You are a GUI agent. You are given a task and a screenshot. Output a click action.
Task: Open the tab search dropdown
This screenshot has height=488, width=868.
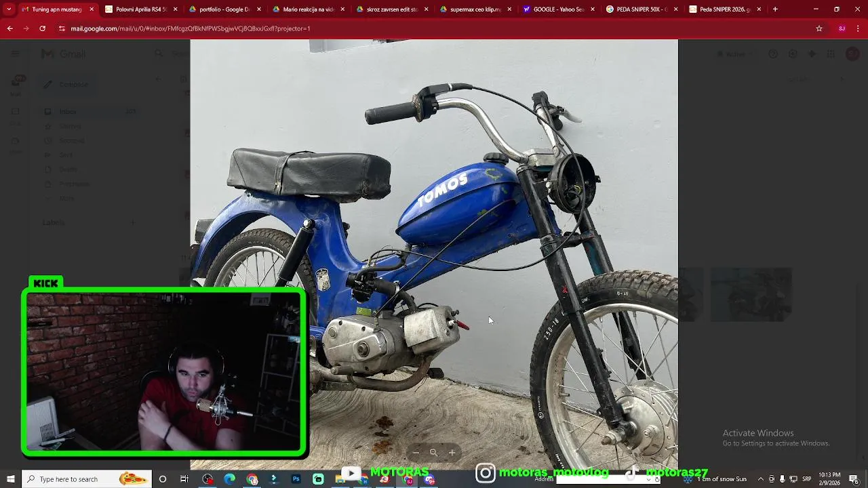click(x=9, y=9)
